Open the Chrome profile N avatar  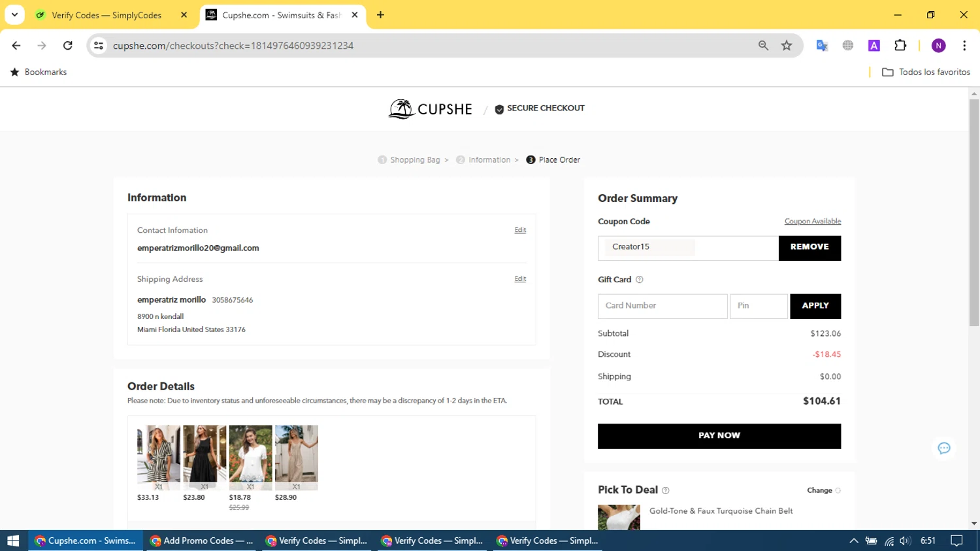coord(939,46)
